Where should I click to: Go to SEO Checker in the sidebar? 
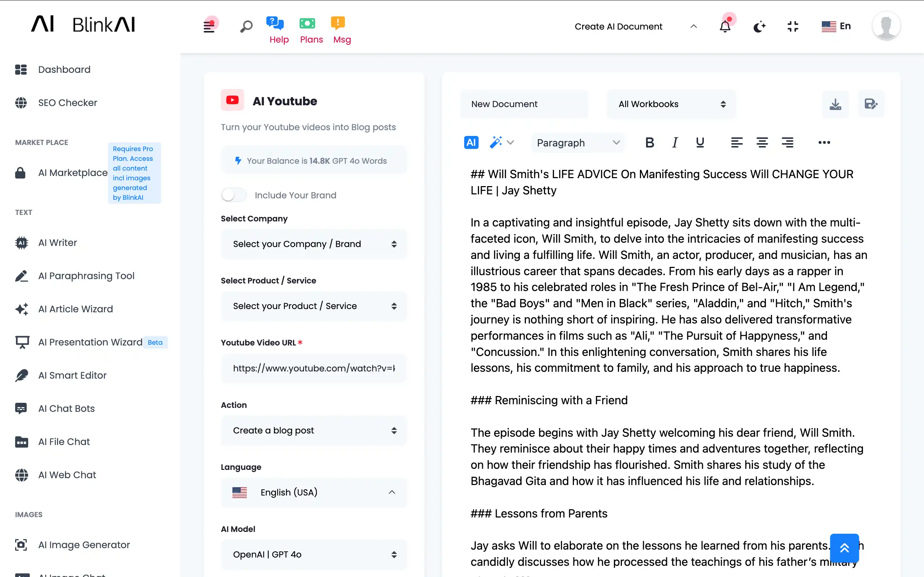point(67,103)
